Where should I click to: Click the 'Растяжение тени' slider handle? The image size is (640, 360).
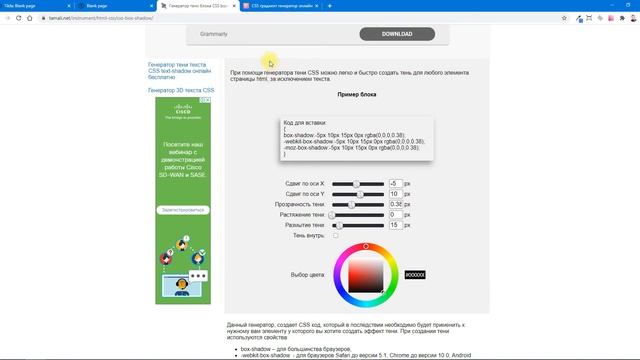pos(332,215)
